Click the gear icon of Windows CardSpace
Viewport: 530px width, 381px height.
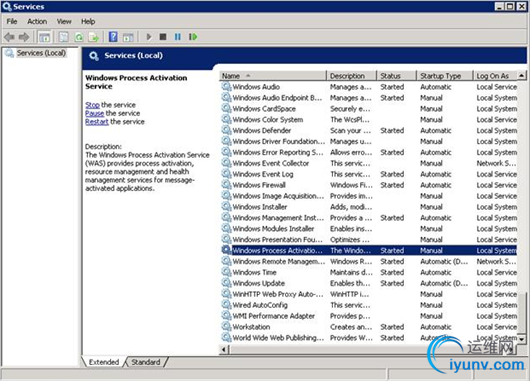coord(226,109)
